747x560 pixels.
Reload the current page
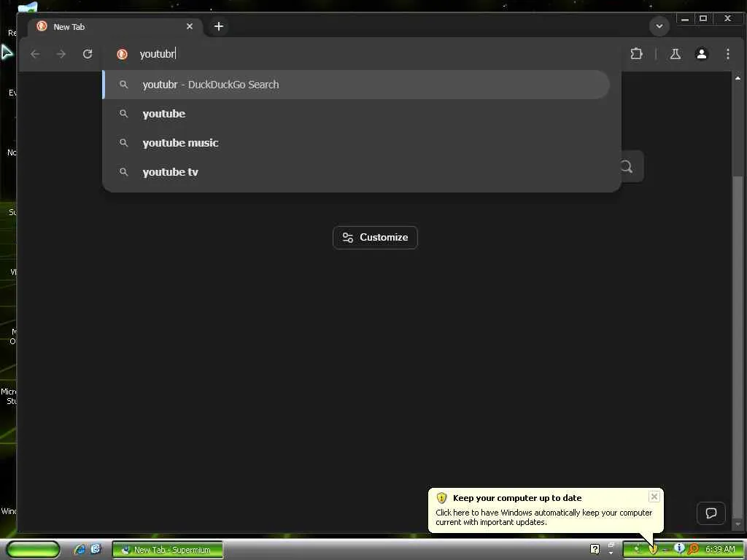coord(88,54)
